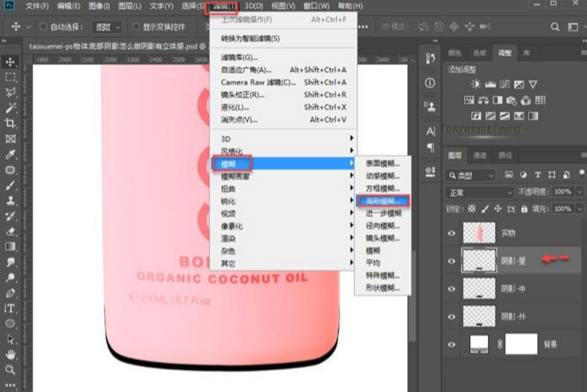
Task: Open the search icon in options bar
Action: click(555, 26)
